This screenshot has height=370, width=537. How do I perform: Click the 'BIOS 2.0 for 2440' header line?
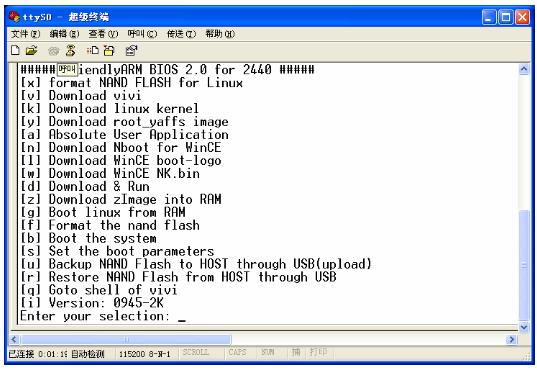[167, 70]
